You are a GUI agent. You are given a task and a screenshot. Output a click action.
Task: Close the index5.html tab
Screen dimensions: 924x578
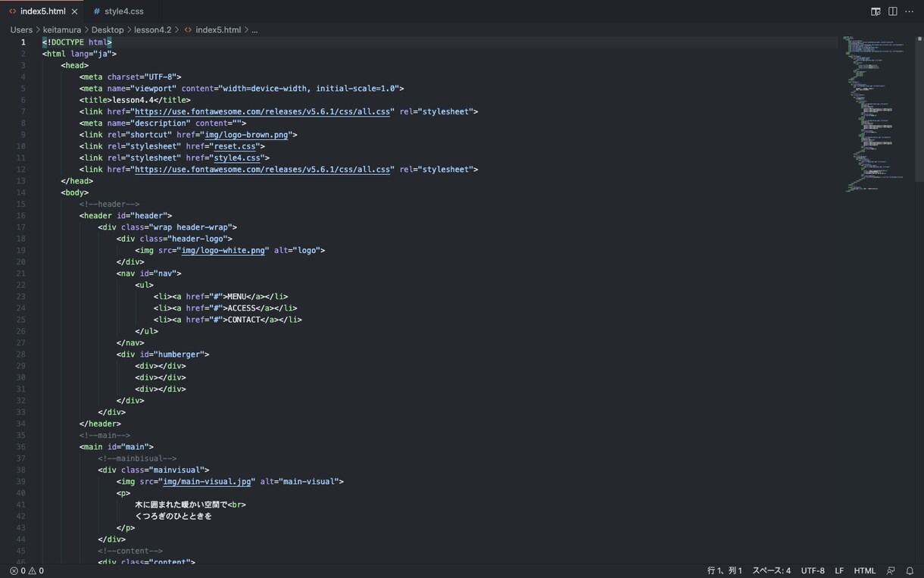[x=74, y=11]
